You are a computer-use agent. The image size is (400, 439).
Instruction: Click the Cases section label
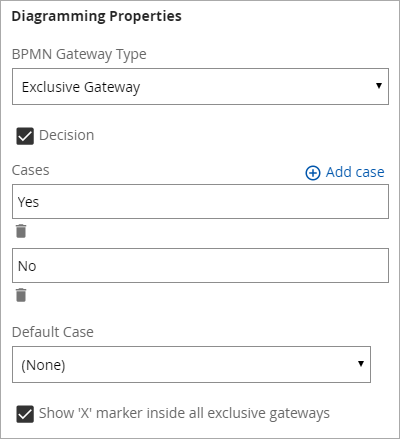coord(31,170)
